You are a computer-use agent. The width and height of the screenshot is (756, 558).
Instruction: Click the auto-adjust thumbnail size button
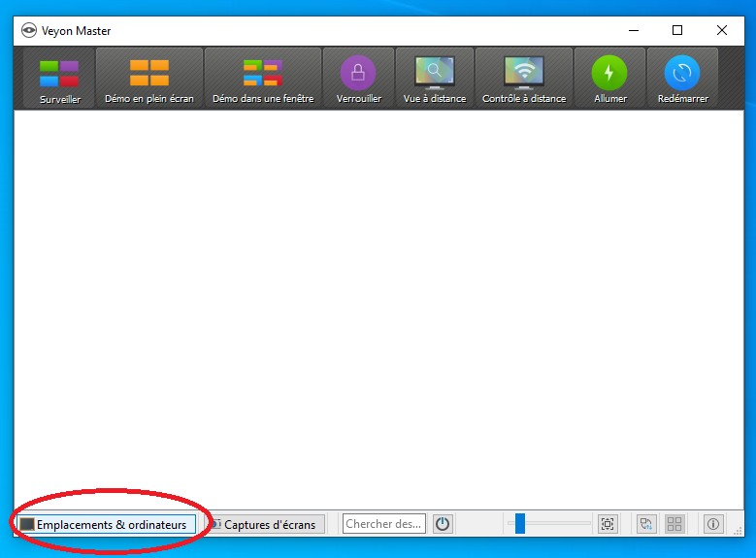[608, 524]
